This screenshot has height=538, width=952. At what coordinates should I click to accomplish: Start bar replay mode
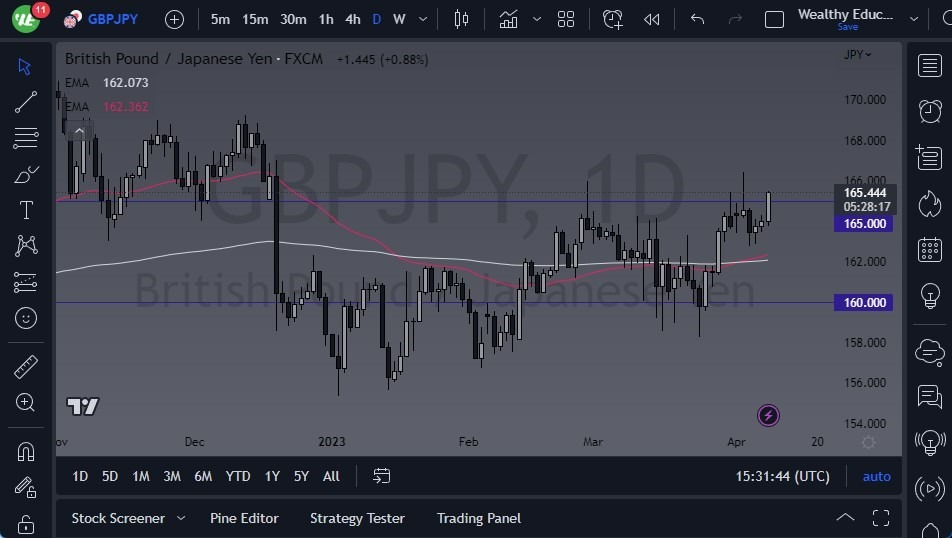coord(651,19)
